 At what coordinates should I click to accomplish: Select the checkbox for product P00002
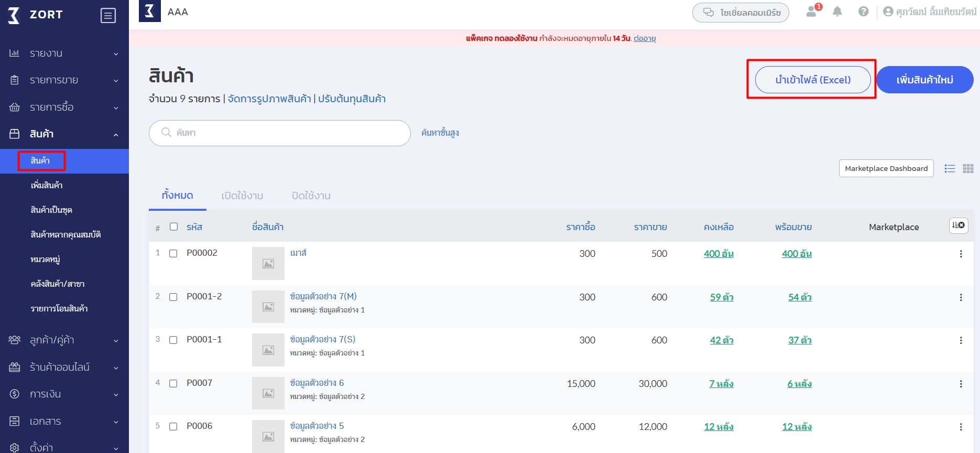(x=173, y=254)
